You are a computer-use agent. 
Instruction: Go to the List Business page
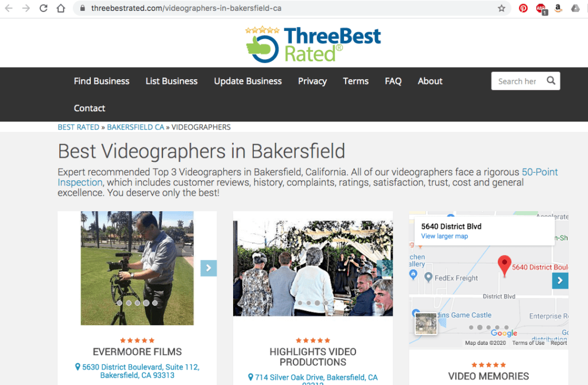(x=172, y=81)
